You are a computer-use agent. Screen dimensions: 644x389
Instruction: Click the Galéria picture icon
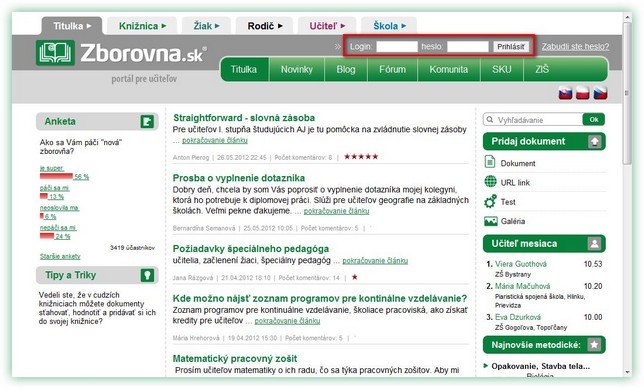tap(491, 221)
